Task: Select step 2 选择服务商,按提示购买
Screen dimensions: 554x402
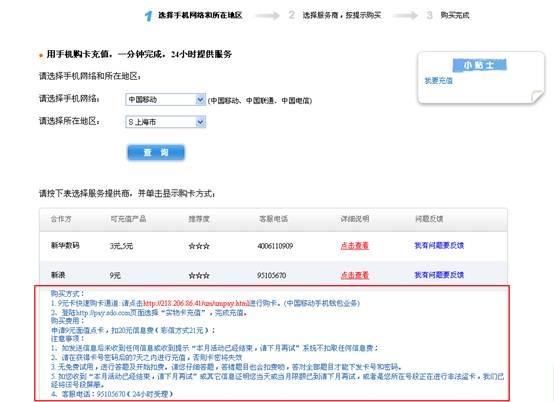Action: [x=342, y=15]
